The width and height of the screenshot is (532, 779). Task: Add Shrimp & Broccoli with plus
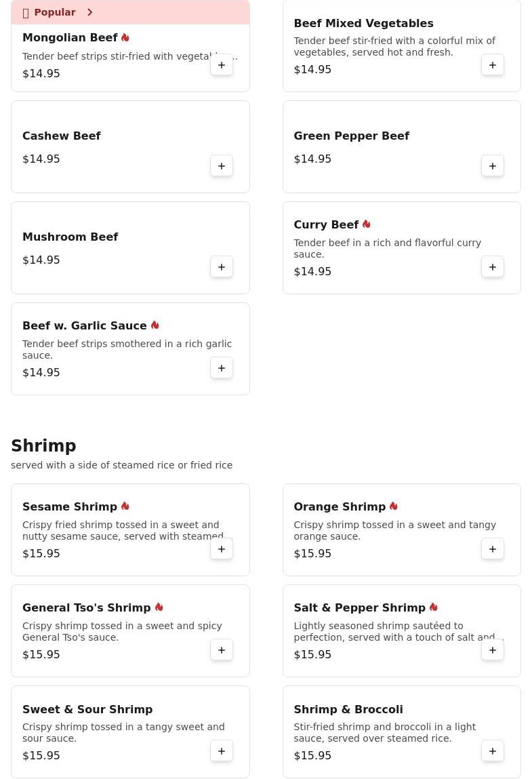pos(493,751)
